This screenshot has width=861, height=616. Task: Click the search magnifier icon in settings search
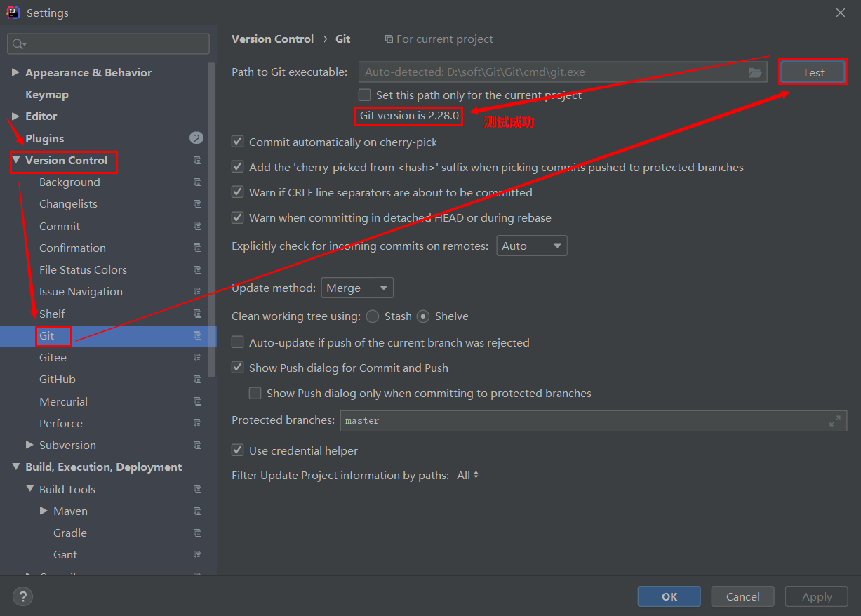coord(18,44)
